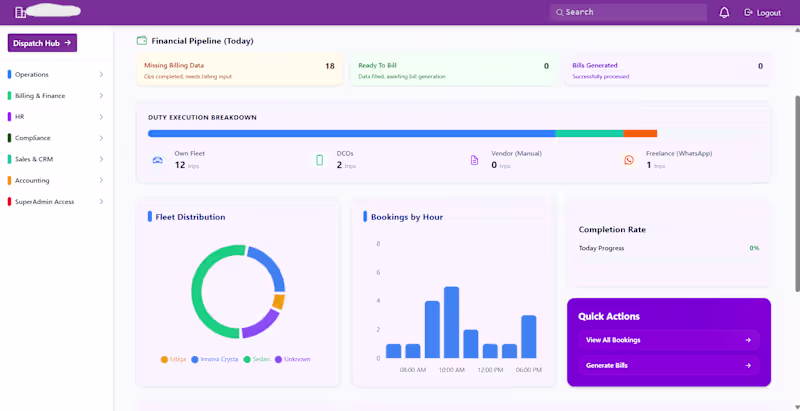Click the '18' Missing Billing Data count
Viewport: 800px width, 411px height.
[330, 66]
